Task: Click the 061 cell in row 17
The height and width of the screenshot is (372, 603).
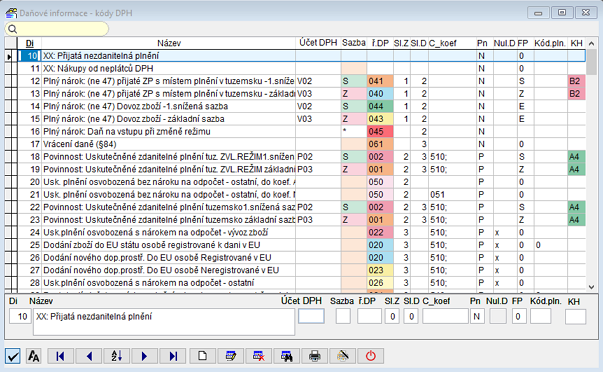Action: tap(380, 144)
